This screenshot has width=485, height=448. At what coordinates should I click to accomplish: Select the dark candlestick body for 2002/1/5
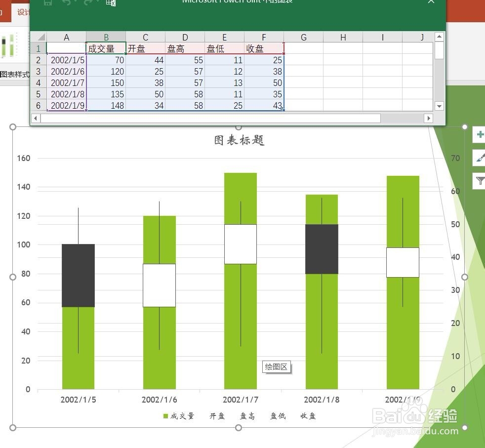pos(78,275)
